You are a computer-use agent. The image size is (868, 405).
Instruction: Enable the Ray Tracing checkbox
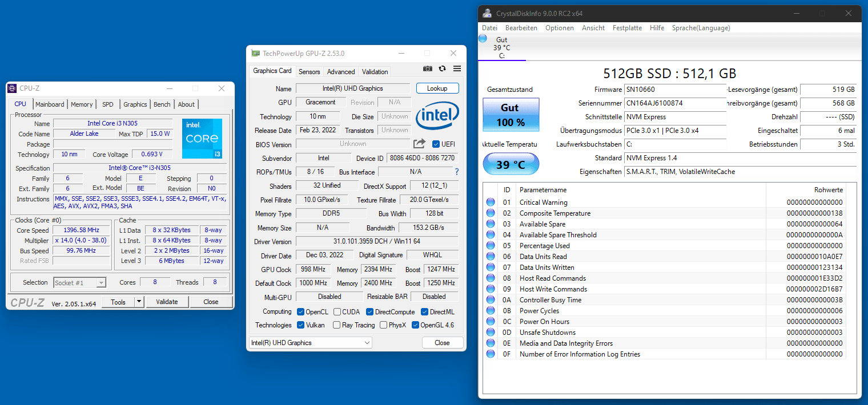(337, 325)
